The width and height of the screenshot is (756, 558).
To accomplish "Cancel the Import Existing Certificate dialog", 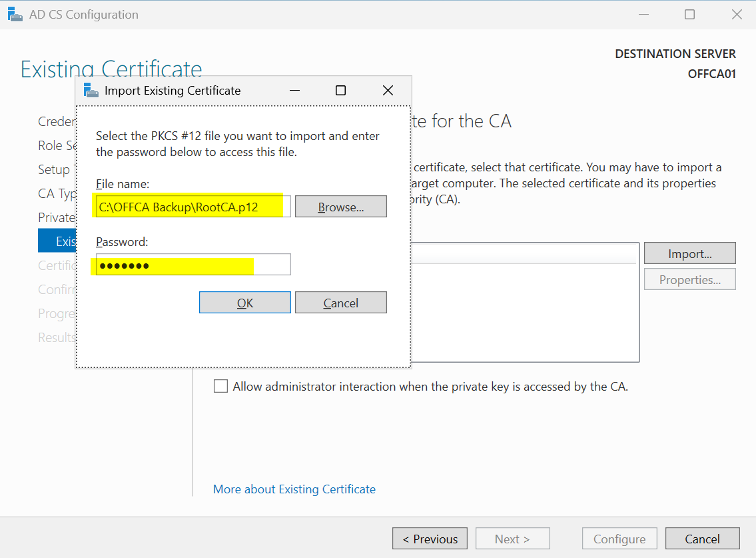I will (340, 303).
